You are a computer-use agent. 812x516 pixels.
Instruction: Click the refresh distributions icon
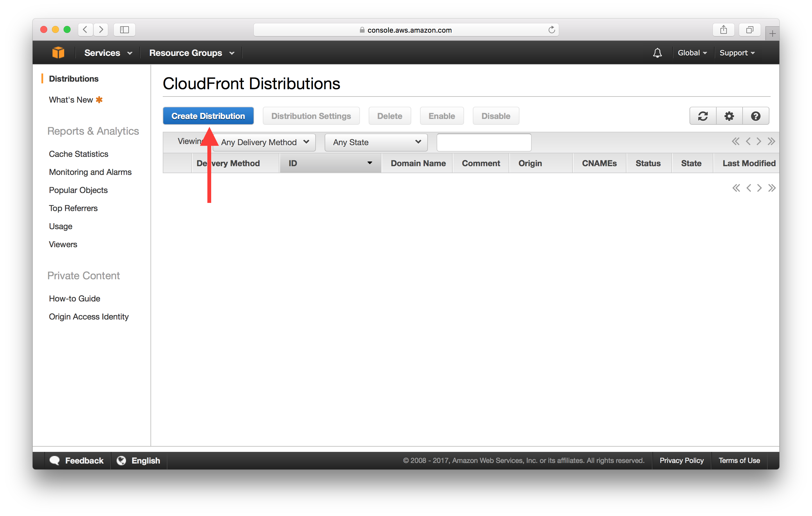(x=704, y=115)
